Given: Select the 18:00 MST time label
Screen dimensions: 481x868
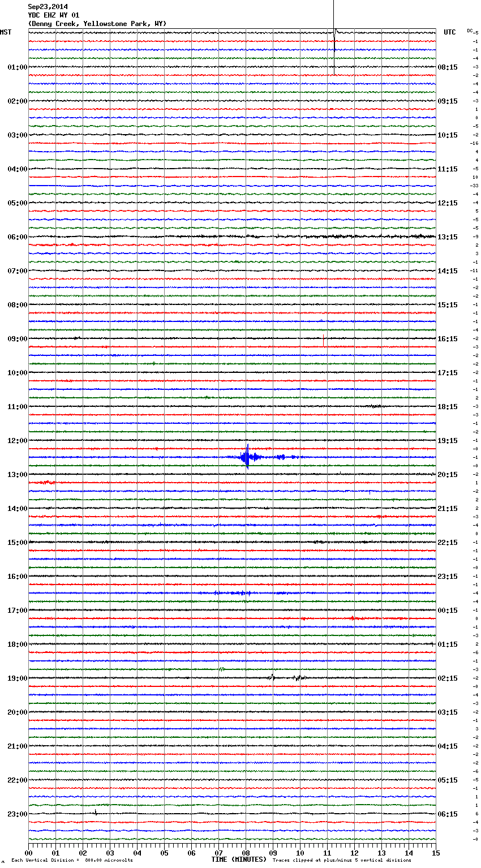Looking at the screenshot, I should click(x=18, y=644).
